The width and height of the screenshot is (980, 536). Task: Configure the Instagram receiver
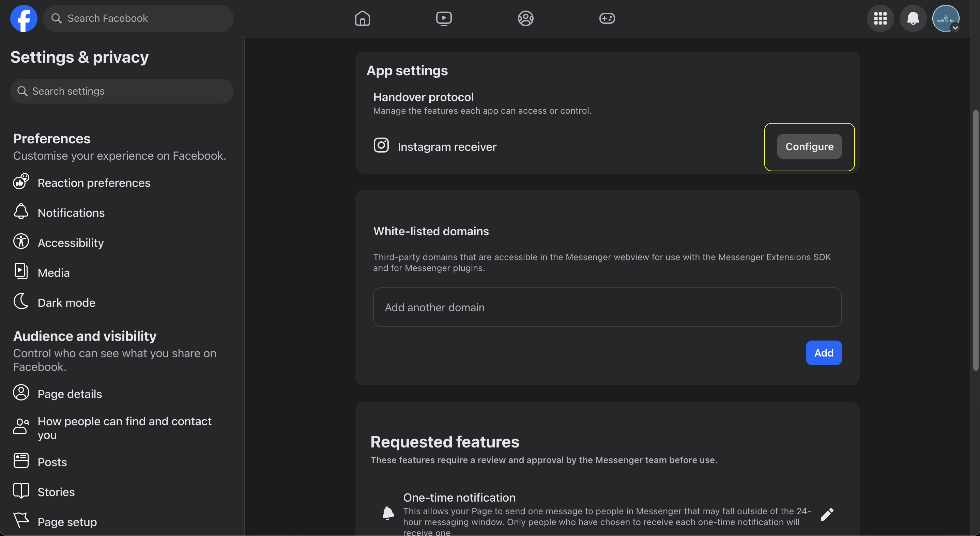click(x=809, y=147)
